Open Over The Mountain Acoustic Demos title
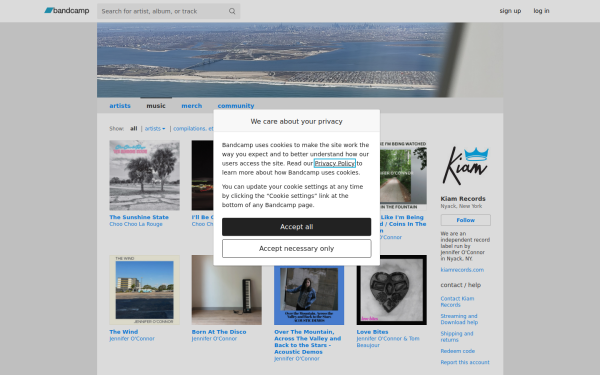The height and width of the screenshot is (375, 600). pyautogui.click(x=308, y=342)
